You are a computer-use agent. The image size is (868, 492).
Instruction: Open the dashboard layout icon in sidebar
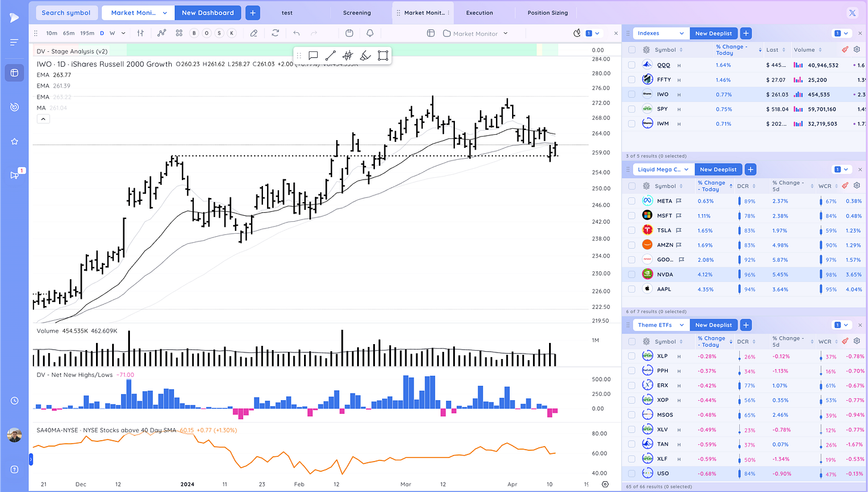click(14, 73)
